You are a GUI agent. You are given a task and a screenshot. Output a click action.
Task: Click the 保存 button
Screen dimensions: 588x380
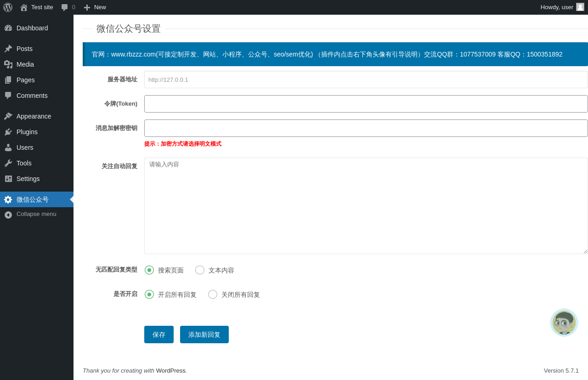159,335
